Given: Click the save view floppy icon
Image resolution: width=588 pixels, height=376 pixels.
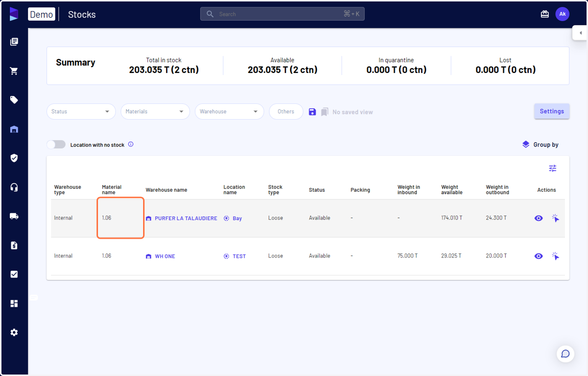Looking at the screenshot, I should pyautogui.click(x=313, y=112).
